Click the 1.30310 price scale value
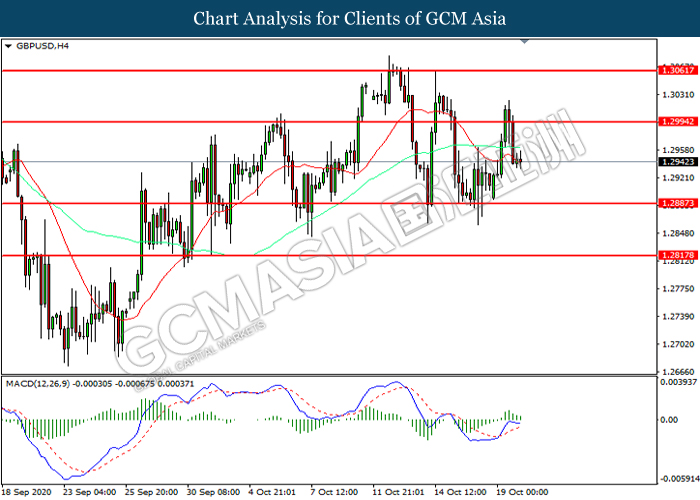The image size is (700, 500). tap(678, 95)
